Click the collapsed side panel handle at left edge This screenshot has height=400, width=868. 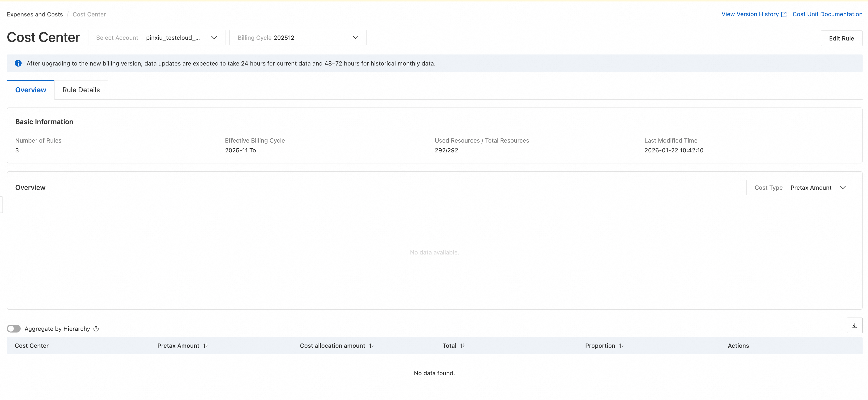point(1,205)
